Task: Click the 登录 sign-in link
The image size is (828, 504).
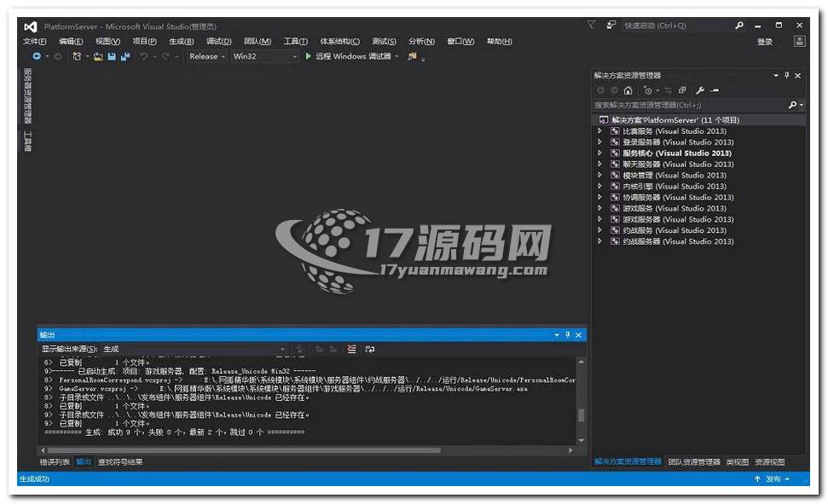Action: click(764, 42)
